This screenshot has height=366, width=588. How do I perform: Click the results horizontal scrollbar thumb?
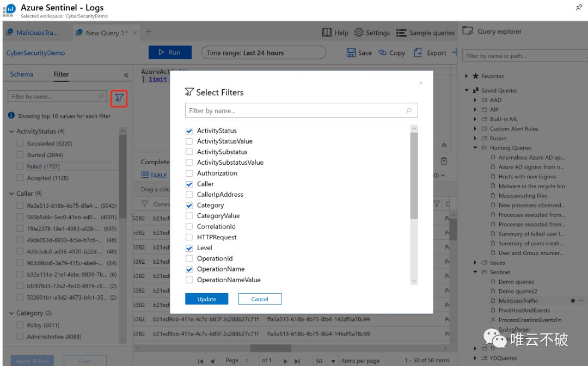coord(271,348)
